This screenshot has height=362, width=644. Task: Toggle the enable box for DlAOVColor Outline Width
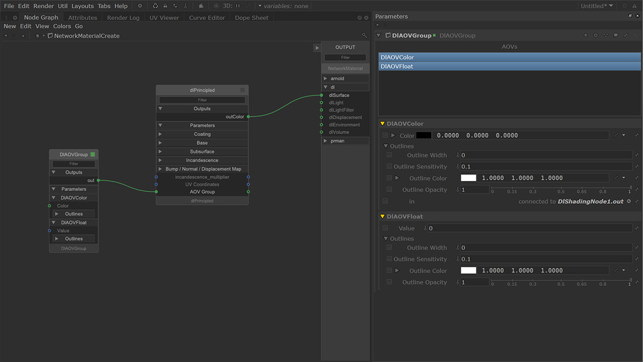(389, 155)
